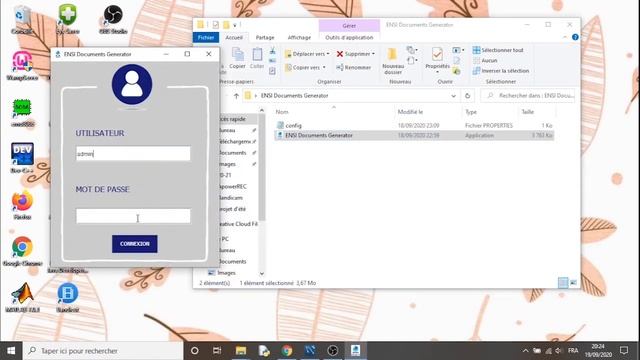
Task: Open Chrome from the taskbar
Action: click(x=287, y=351)
